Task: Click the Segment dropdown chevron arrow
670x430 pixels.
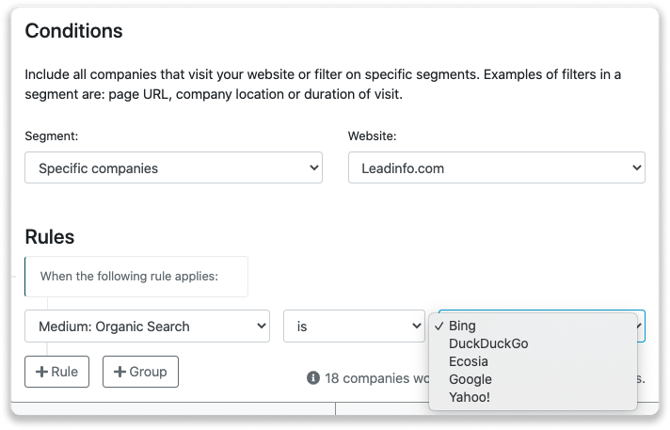Action: (311, 168)
